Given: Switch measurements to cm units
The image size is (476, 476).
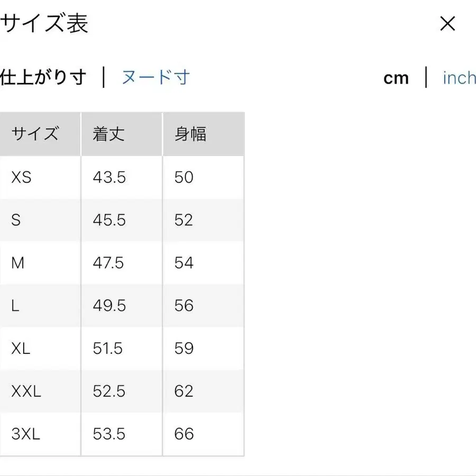Looking at the screenshot, I should click(x=396, y=78).
